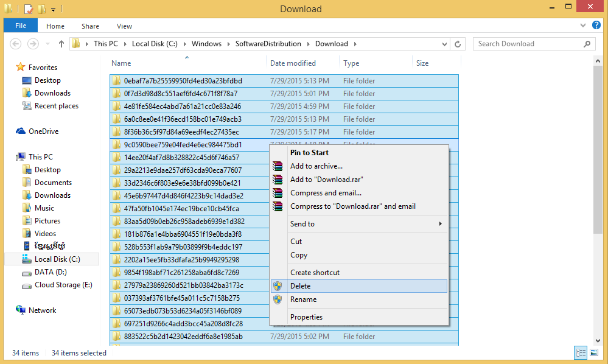The width and height of the screenshot is (608, 364).
Task: Expand breadcrumb arrow after SoftwareDistribution
Action: tap(309, 44)
